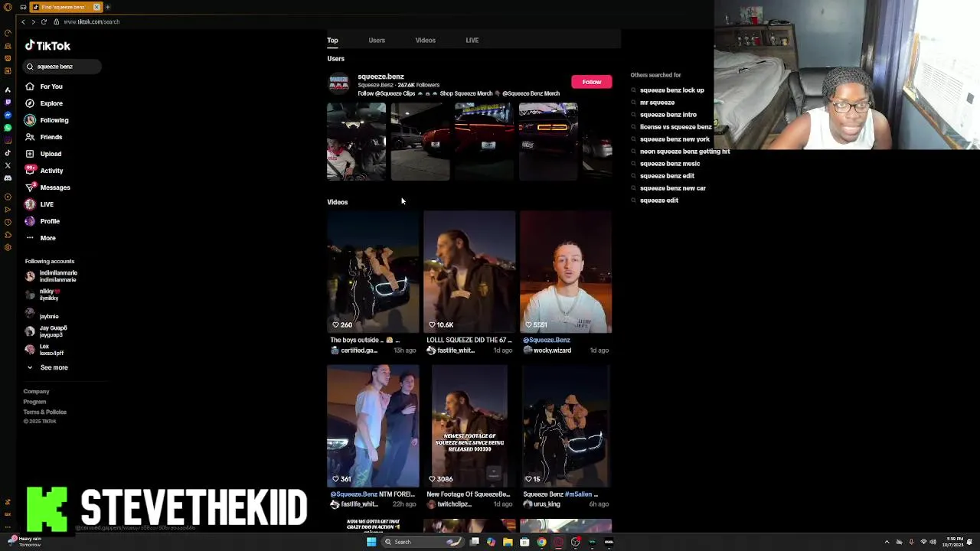Open the video with 361 likes
The image size is (980, 551).
373,426
